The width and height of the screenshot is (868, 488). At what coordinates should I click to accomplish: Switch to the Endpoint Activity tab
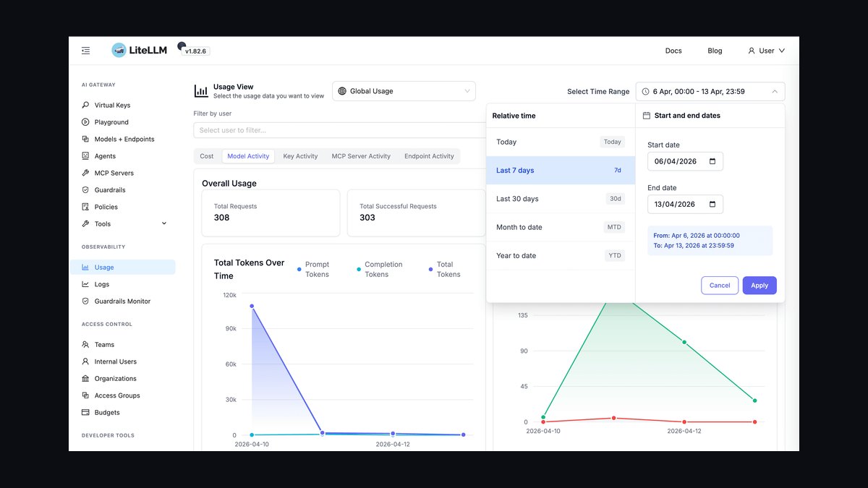click(x=429, y=156)
